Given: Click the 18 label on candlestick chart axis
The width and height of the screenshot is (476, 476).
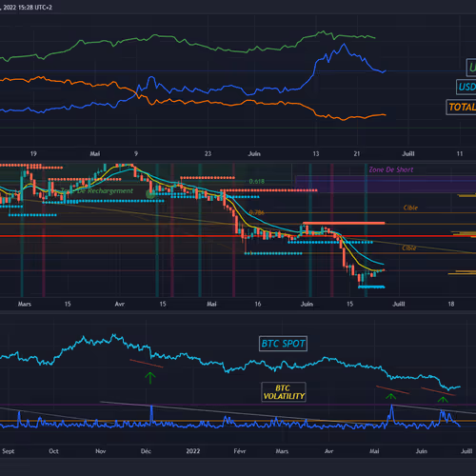Looking at the screenshot, I should point(451,304).
